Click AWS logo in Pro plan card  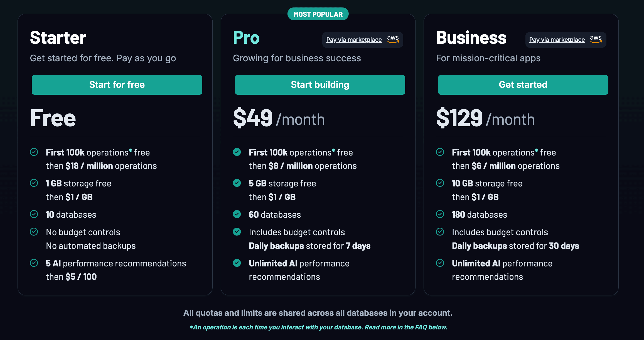click(x=393, y=39)
